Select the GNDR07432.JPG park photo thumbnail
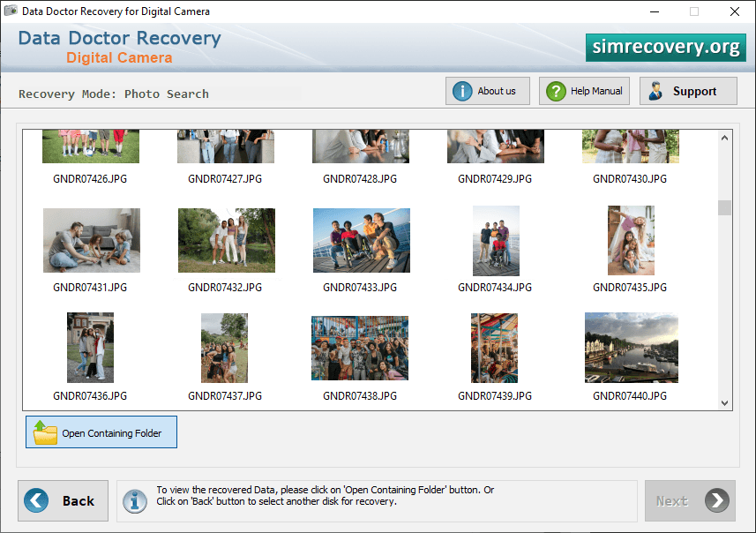This screenshot has height=533, width=756. pyautogui.click(x=227, y=240)
